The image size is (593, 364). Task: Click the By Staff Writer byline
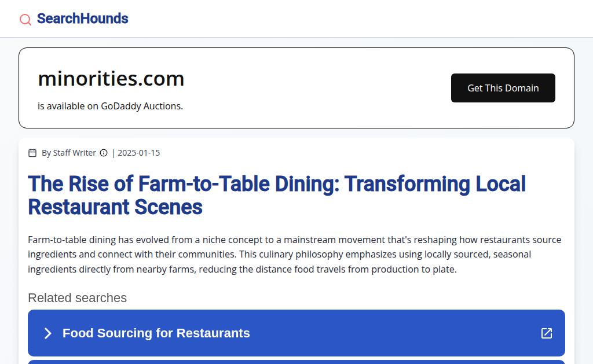click(x=68, y=153)
